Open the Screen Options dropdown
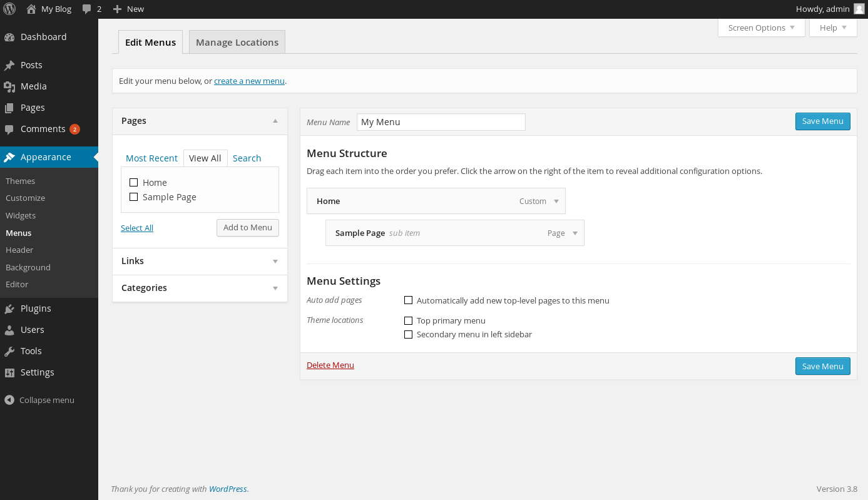This screenshot has width=868, height=500. (x=761, y=28)
